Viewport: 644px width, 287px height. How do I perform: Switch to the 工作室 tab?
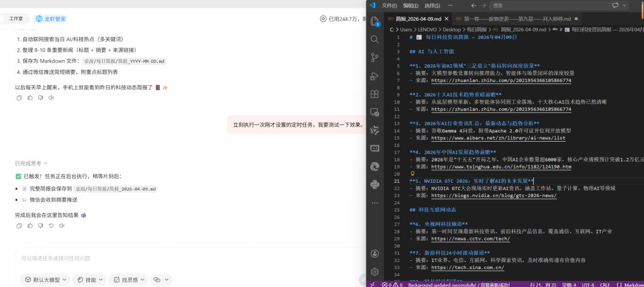point(15,19)
